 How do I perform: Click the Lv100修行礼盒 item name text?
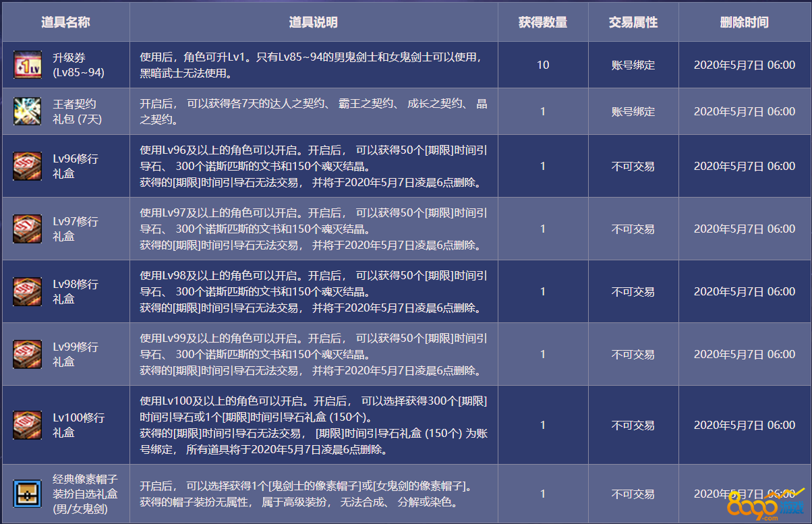pos(79,425)
